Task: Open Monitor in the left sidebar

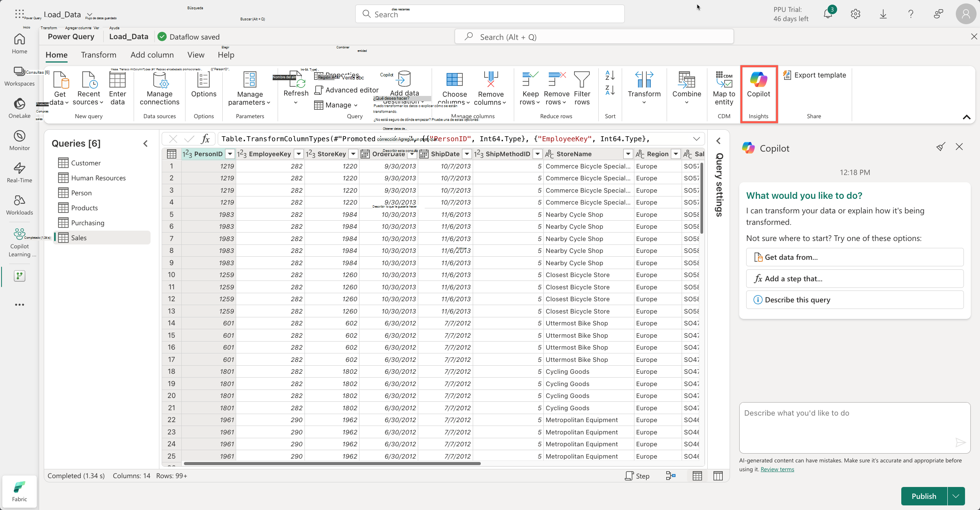Action: click(x=20, y=140)
